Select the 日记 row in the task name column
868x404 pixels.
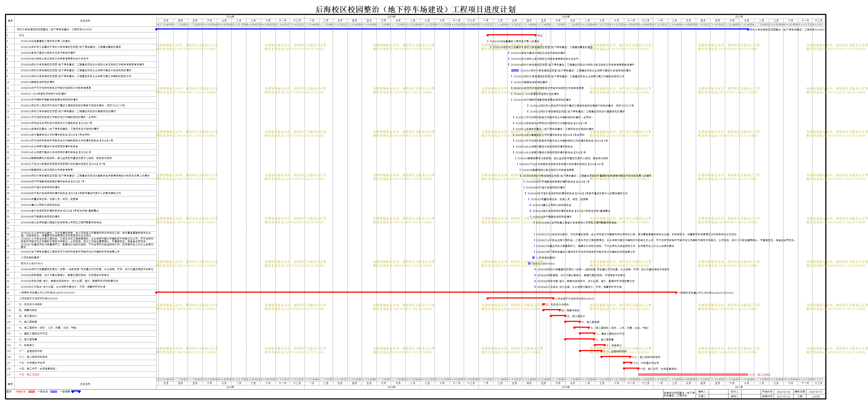(21, 35)
